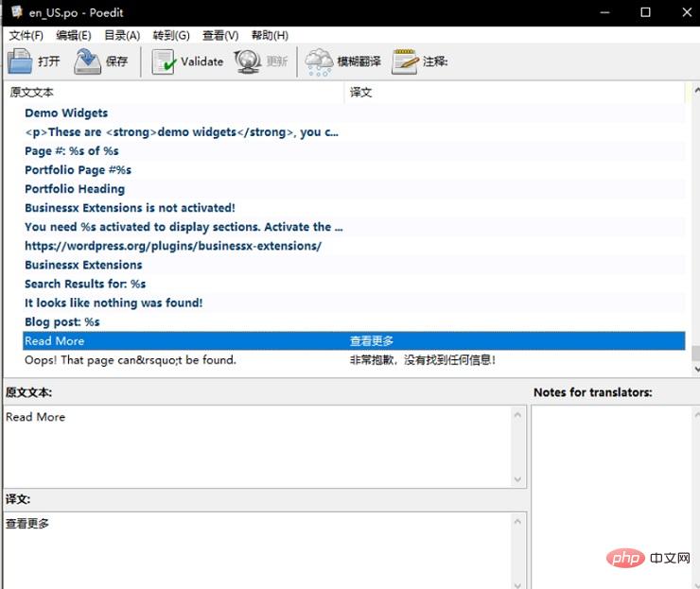Screen dimensions: 700x589
Task: Sort by the 译文 column header
Action: click(515, 93)
